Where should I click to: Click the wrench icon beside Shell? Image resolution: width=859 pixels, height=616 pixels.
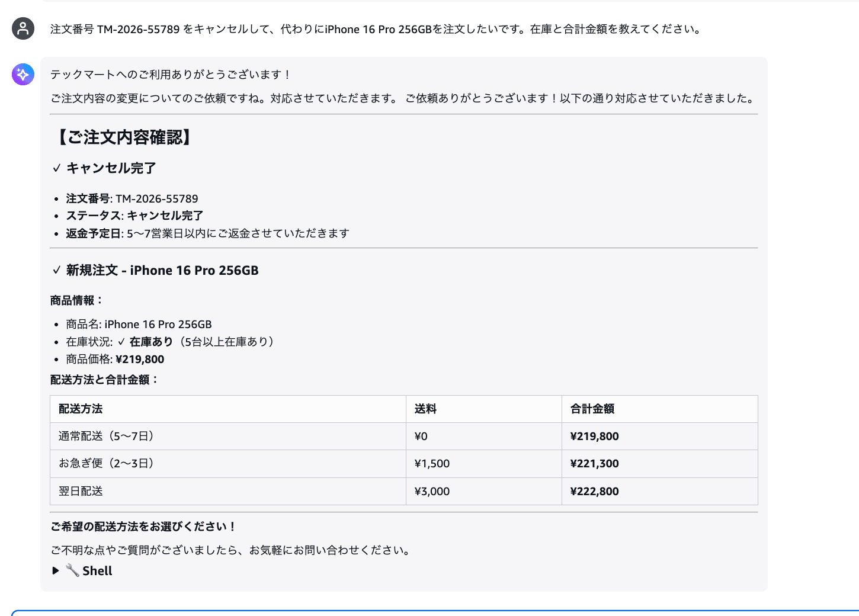tap(72, 570)
